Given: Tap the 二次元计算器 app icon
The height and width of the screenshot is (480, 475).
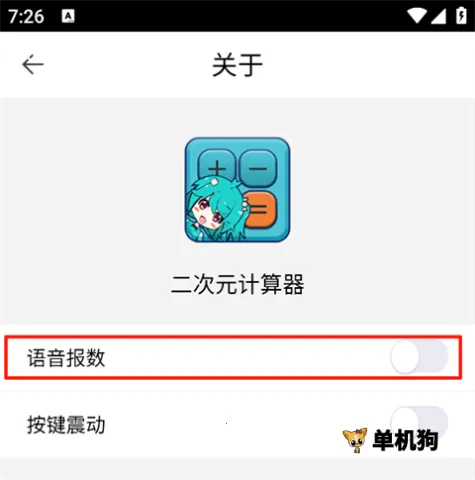Looking at the screenshot, I should 237,190.
